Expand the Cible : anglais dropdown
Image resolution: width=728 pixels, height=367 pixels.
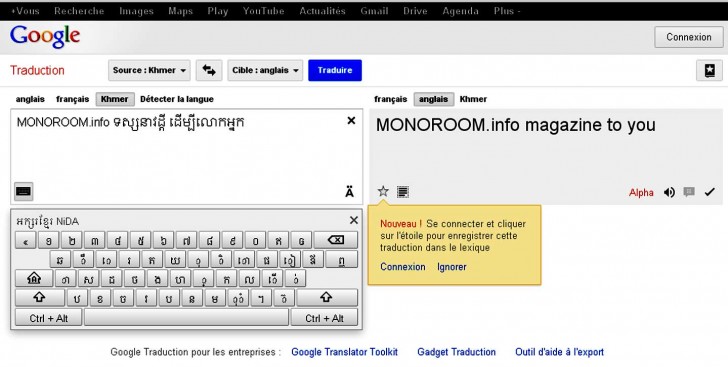(265, 71)
